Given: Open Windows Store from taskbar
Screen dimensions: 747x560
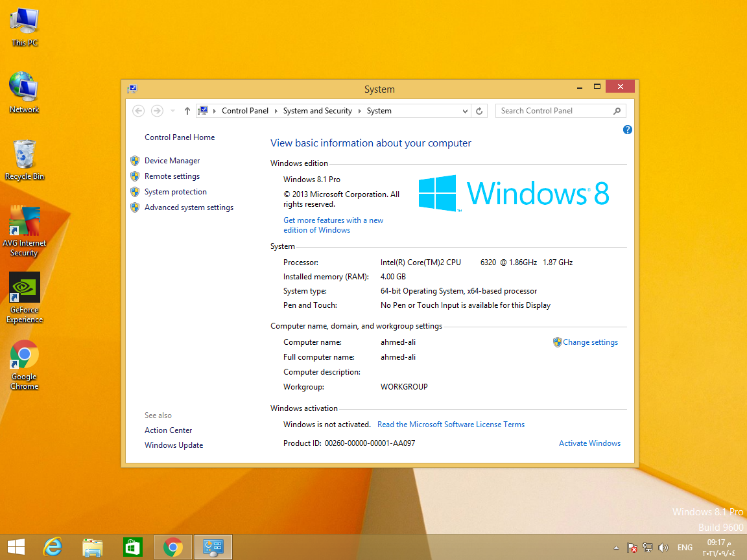Looking at the screenshot, I should [x=132, y=547].
